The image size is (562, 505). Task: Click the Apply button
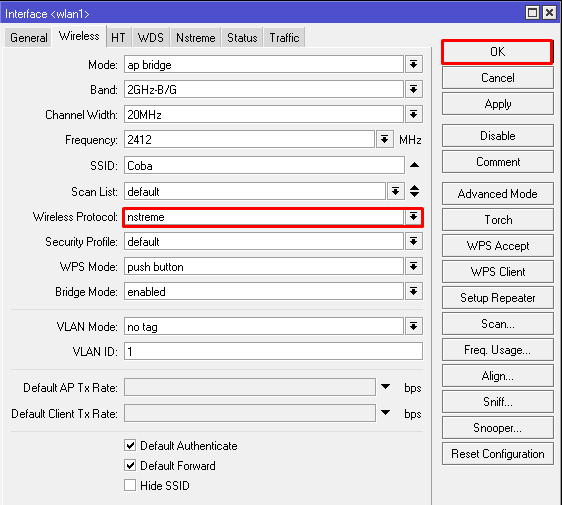(497, 104)
